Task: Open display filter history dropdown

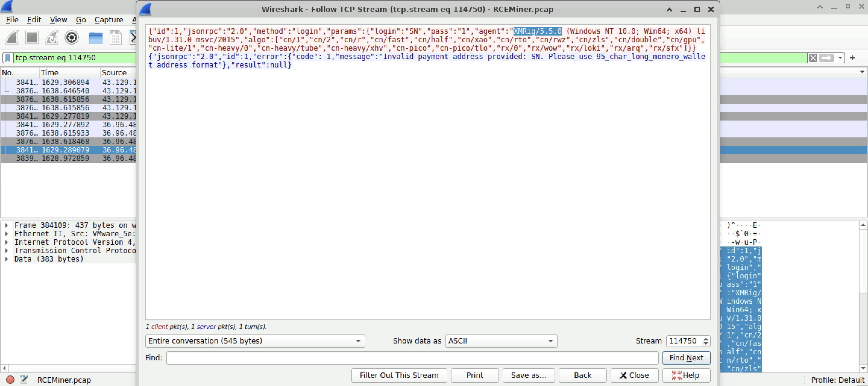Action: coord(840,58)
